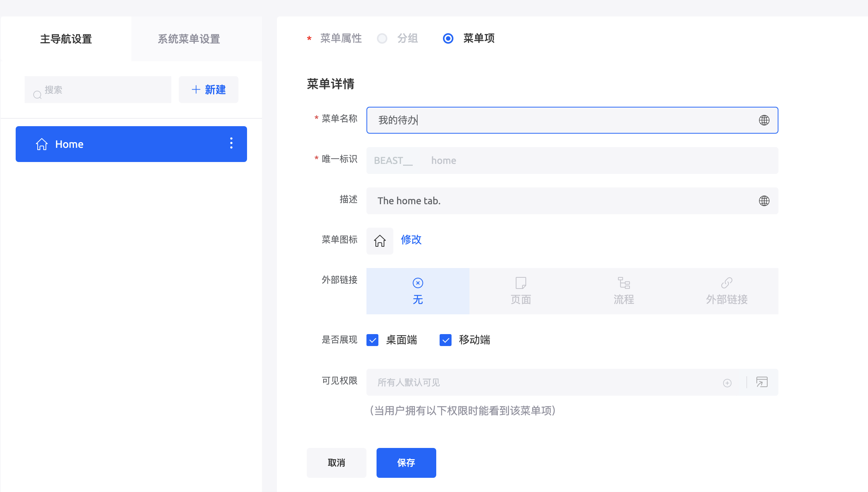Screen dimensions: 868x492
Task: Select the 流程 workflow link type
Action: (x=624, y=291)
